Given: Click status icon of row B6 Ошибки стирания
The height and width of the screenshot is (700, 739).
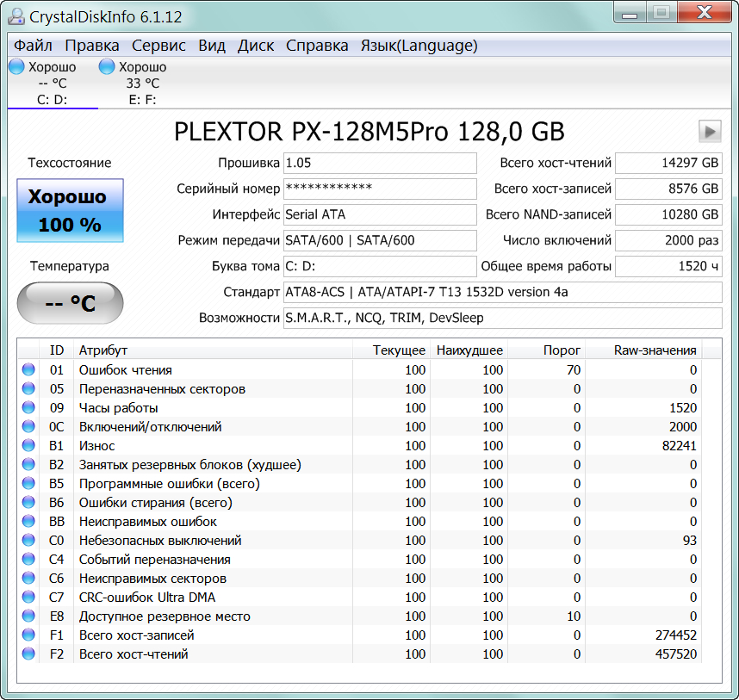Looking at the screenshot, I should [x=28, y=502].
